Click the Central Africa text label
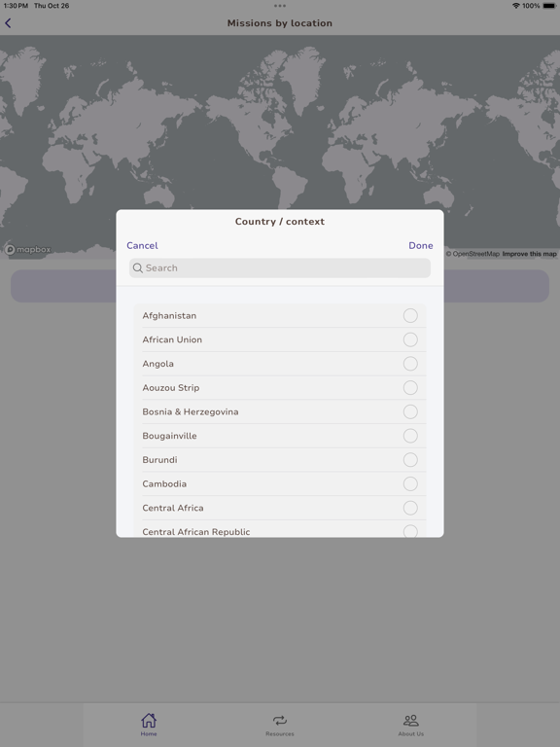The image size is (560, 747). [x=173, y=508]
